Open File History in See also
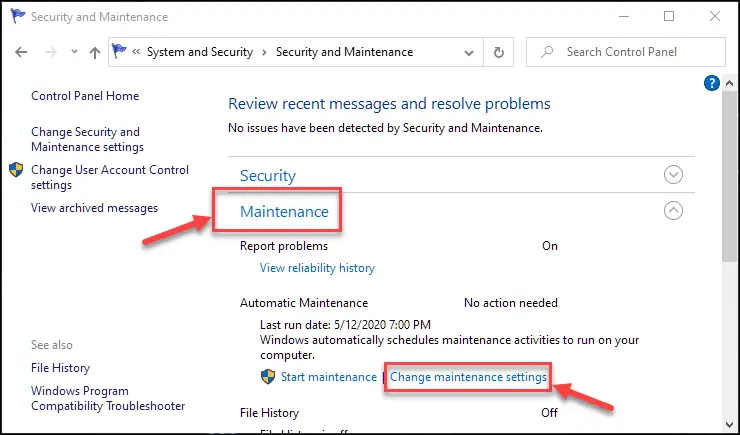740x435 pixels. [60, 368]
